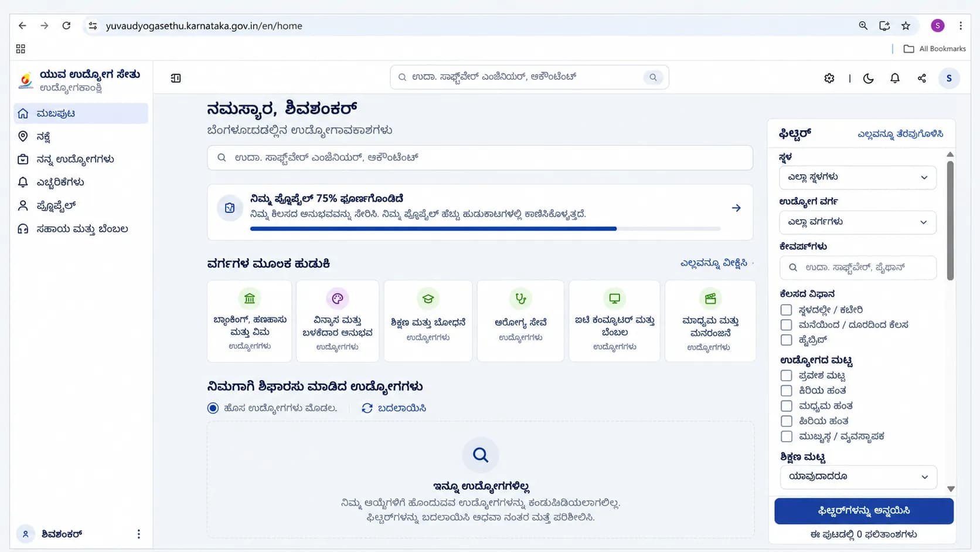Open the three-dot menu beside ಶಿವಶಂಕರ್
980x552 pixels.
tap(138, 534)
